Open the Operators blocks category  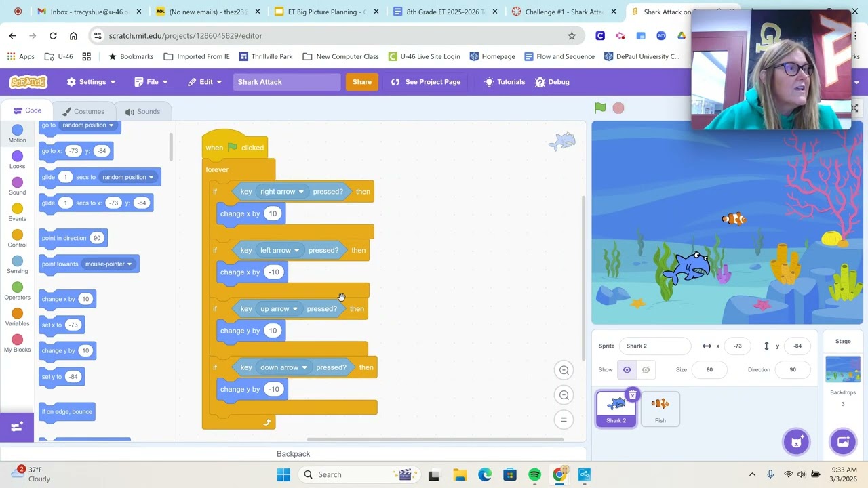coord(18,291)
